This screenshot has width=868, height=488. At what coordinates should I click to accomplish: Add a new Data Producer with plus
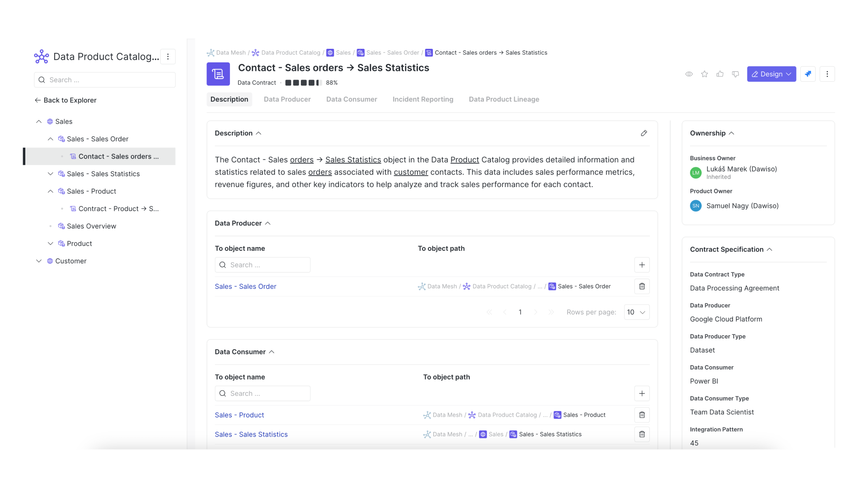[642, 265]
